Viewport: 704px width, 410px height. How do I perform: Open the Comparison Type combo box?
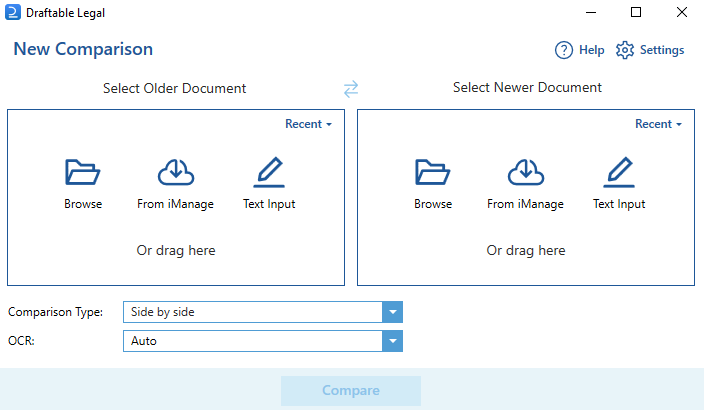[x=263, y=312]
